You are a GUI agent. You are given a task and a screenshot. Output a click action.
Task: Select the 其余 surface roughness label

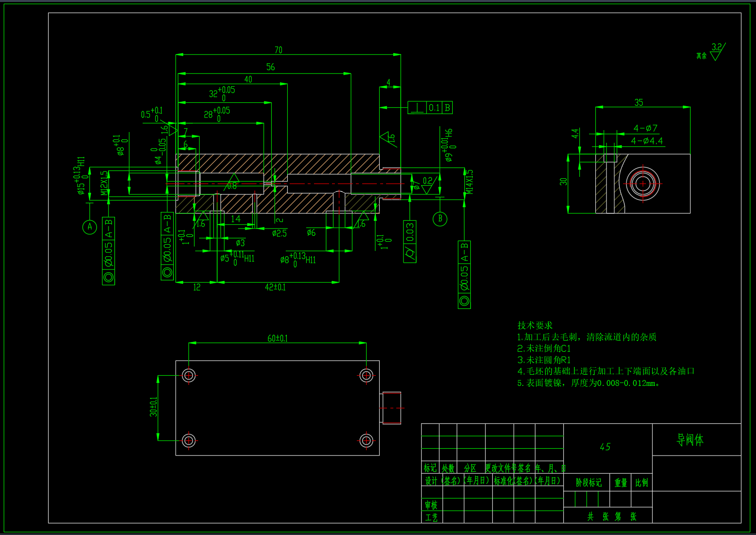tap(701, 56)
